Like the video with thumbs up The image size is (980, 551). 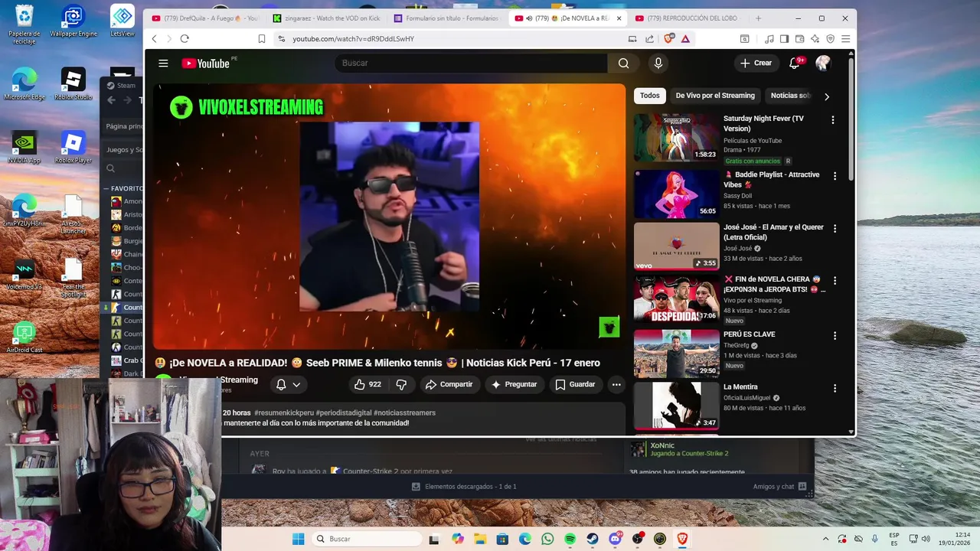click(x=367, y=384)
